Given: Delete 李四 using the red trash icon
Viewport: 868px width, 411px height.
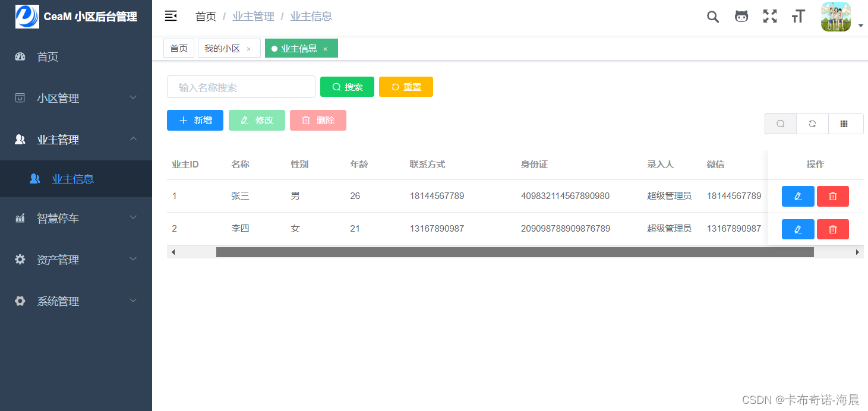Looking at the screenshot, I should pyautogui.click(x=832, y=229).
